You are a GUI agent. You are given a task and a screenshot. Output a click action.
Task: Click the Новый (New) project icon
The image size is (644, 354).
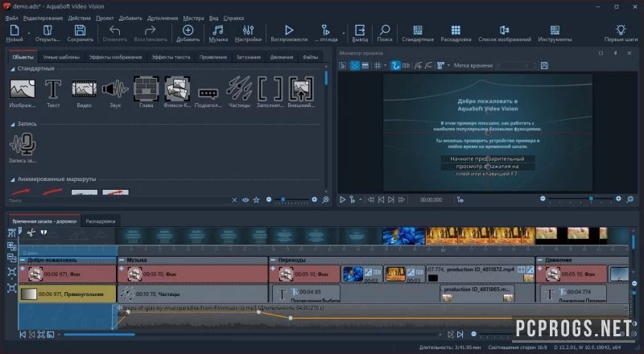[14, 33]
